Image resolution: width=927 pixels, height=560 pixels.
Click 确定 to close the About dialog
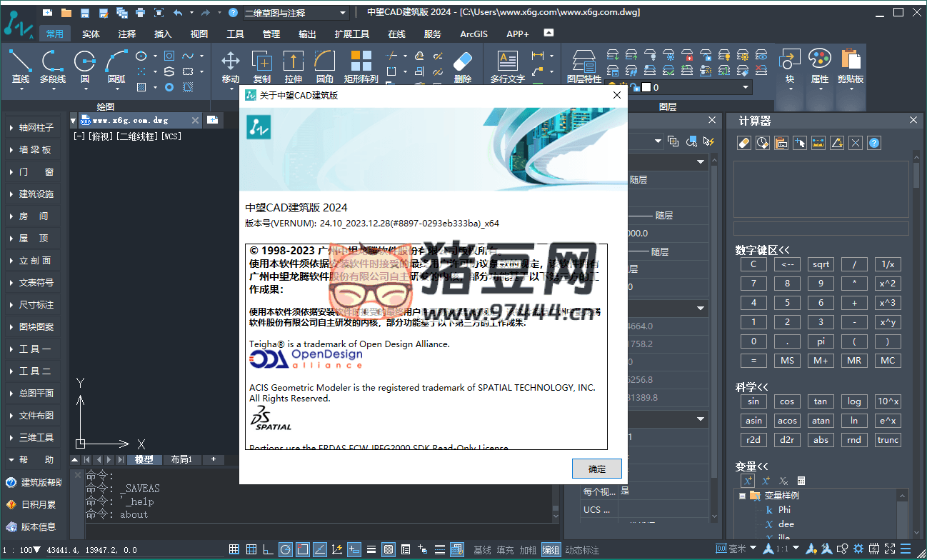coord(596,469)
